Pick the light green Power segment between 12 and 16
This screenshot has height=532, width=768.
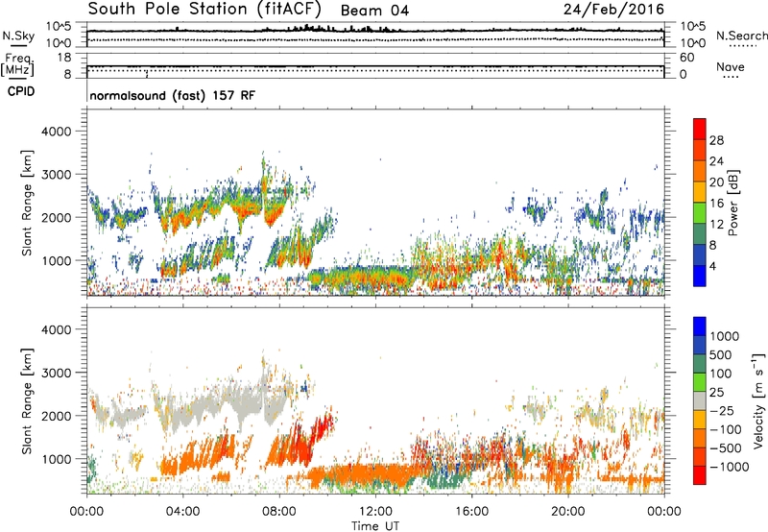[x=700, y=213]
